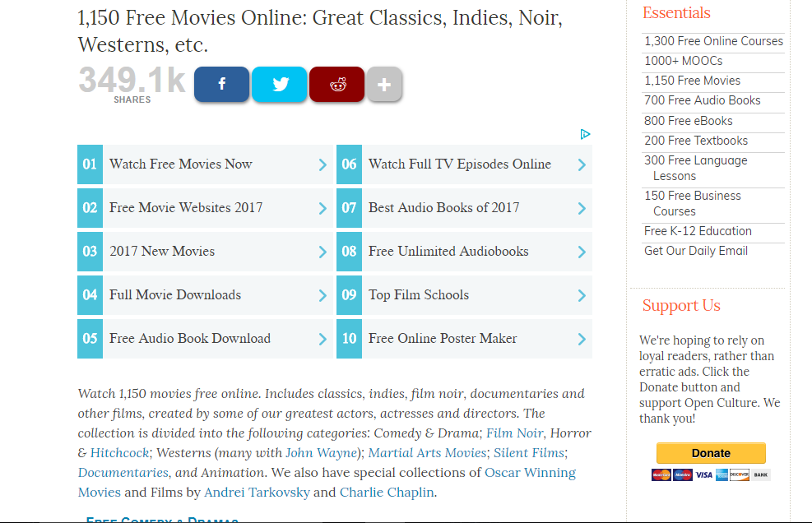Viewport: 812px width, 523px height.
Task: Click the AdChoices triangle icon
Action: pos(585,134)
